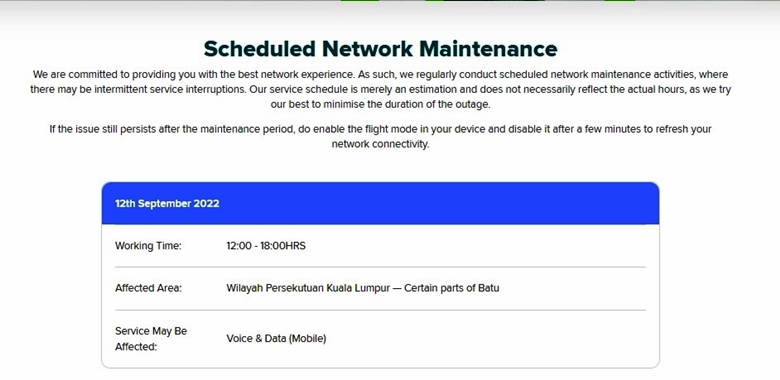The width and height of the screenshot is (780, 380).
Task: Click the Affected Area label
Action: click(148, 288)
